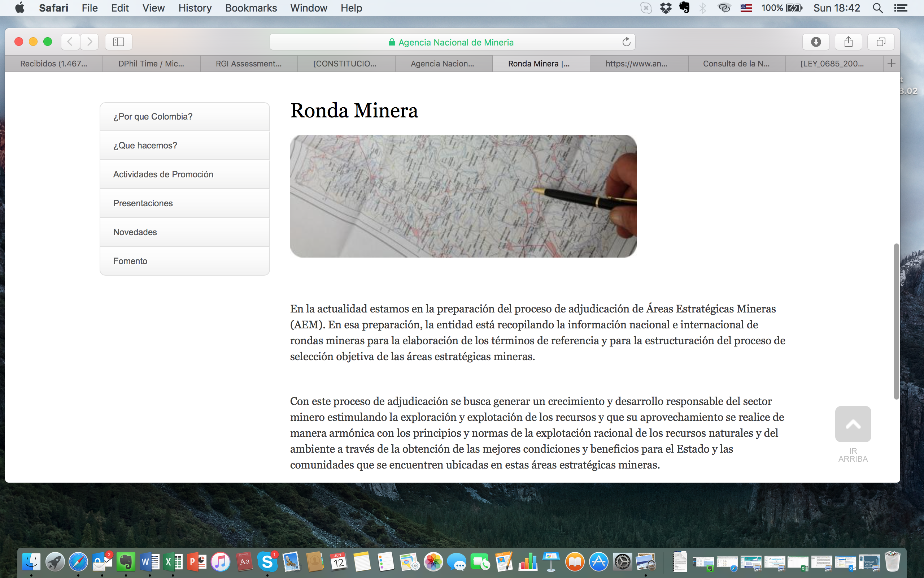Open iBooks from the Dock

pyautogui.click(x=575, y=562)
